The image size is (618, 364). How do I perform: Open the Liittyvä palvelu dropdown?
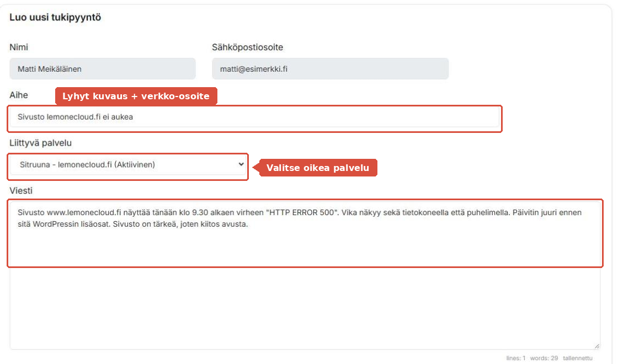(129, 165)
